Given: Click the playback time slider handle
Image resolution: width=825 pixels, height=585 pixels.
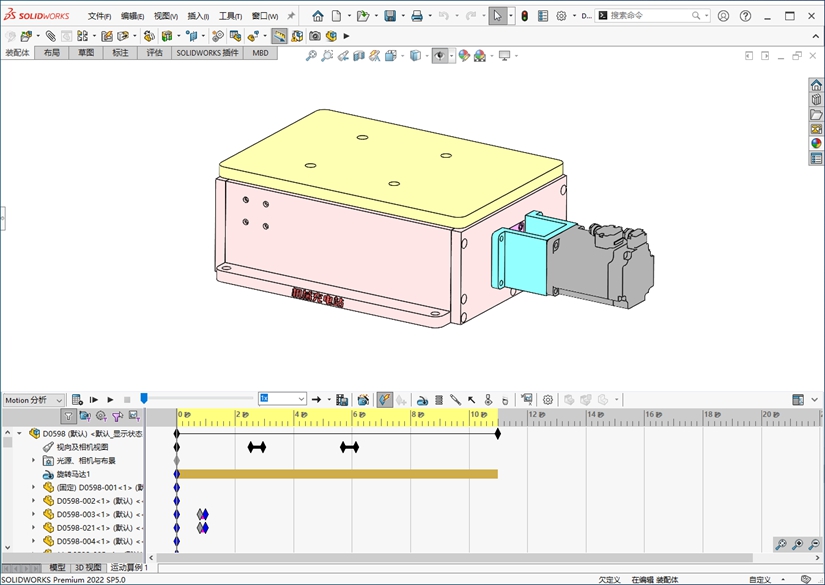Looking at the screenshot, I should click(x=143, y=398).
